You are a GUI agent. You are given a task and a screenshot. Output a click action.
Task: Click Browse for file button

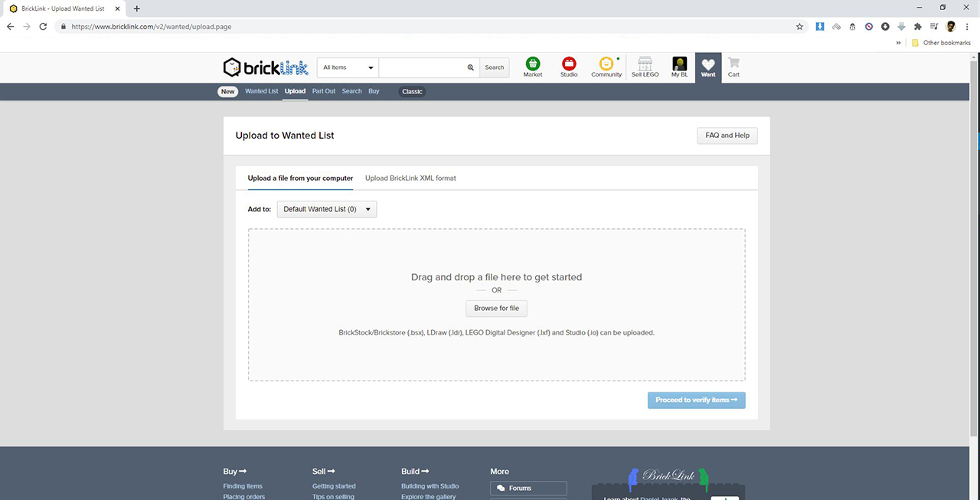pos(496,308)
